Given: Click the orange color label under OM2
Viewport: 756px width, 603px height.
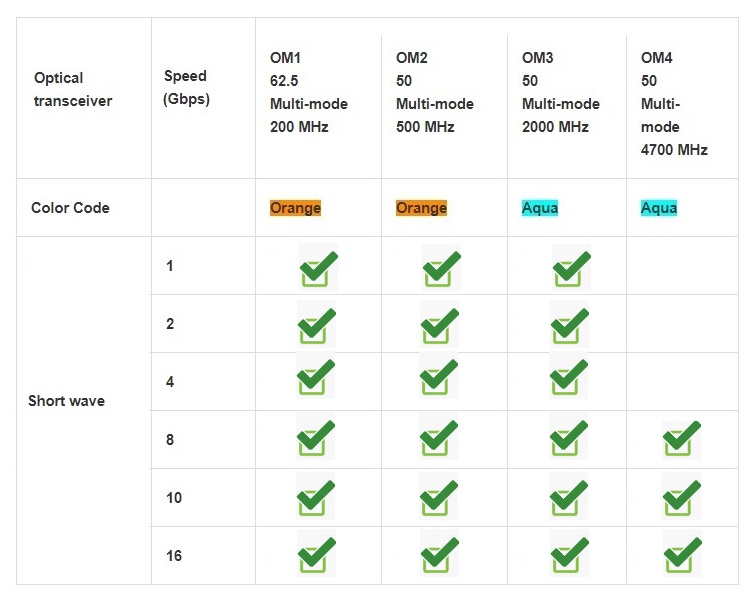Looking at the screenshot, I should [x=421, y=208].
